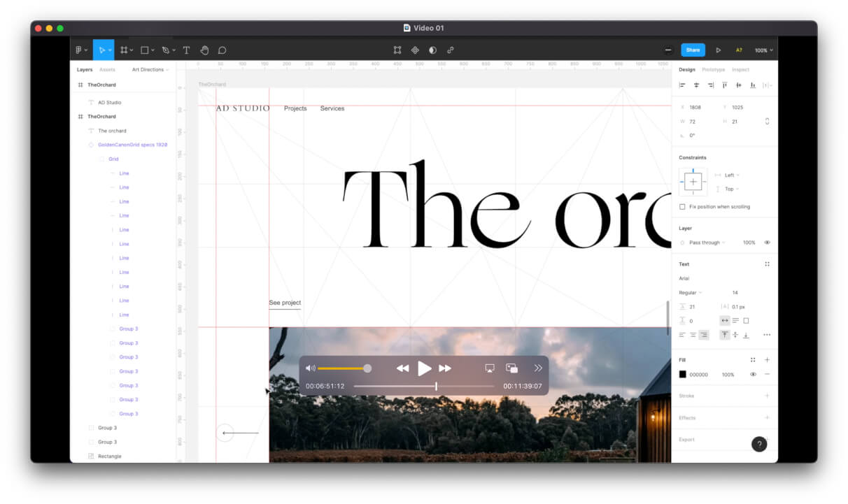Open the Left constraint dropdown
Image resolution: width=848 pixels, height=504 pixels.
pyautogui.click(x=730, y=175)
